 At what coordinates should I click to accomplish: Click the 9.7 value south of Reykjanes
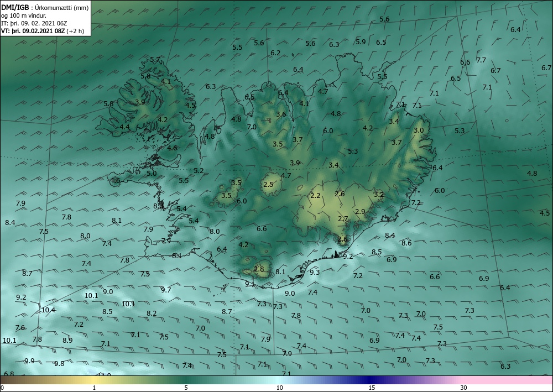pyautogui.click(x=166, y=290)
